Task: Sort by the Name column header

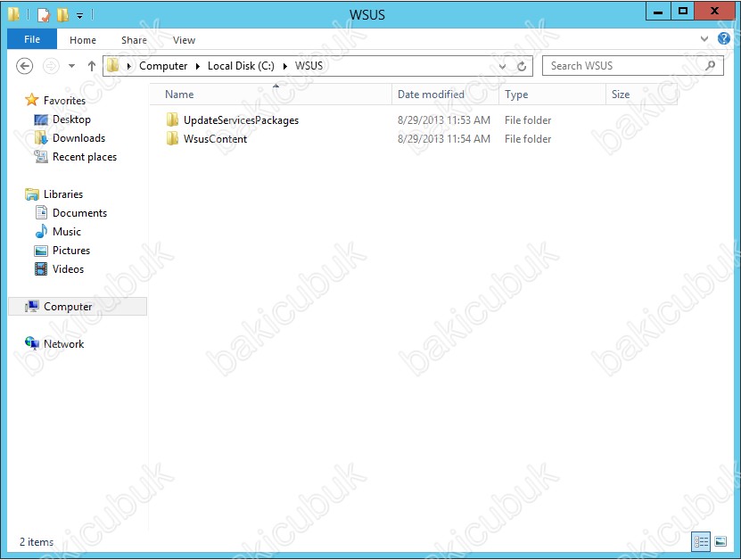Action: coord(271,94)
